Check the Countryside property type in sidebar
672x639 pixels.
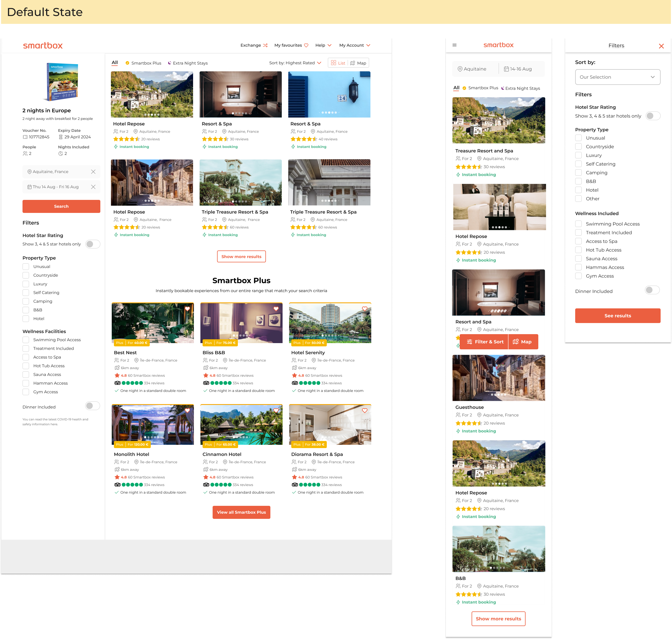coord(26,275)
